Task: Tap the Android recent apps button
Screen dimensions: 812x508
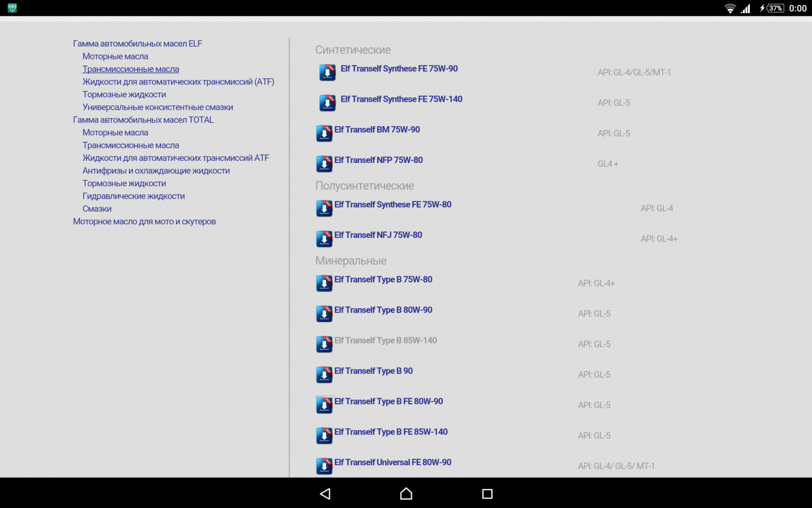Action: coord(487,493)
